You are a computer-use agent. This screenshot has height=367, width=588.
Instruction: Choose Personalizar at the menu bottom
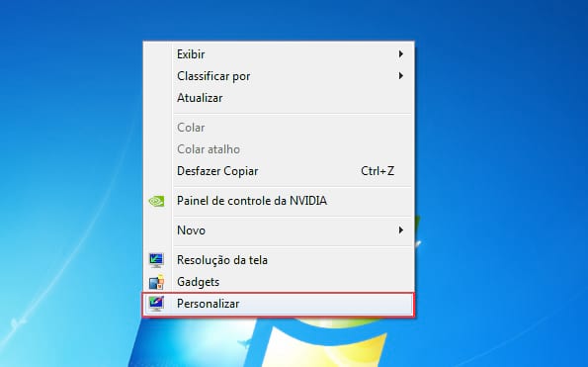click(x=279, y=304)
